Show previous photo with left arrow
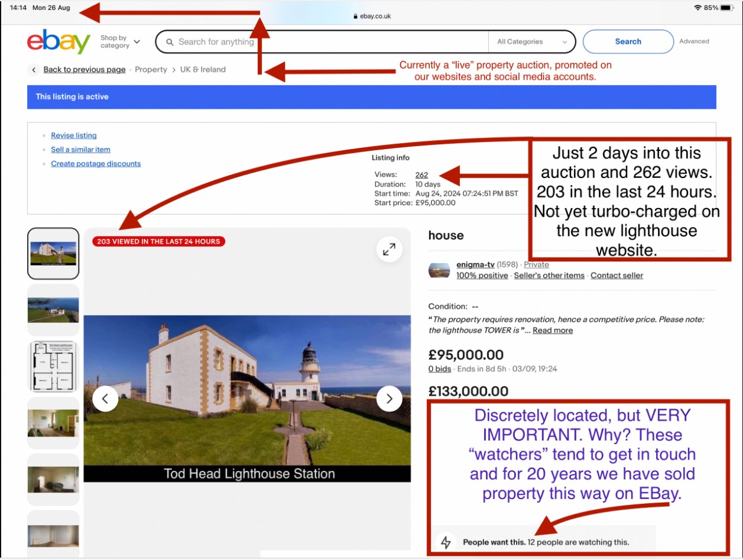 point(105,399)
